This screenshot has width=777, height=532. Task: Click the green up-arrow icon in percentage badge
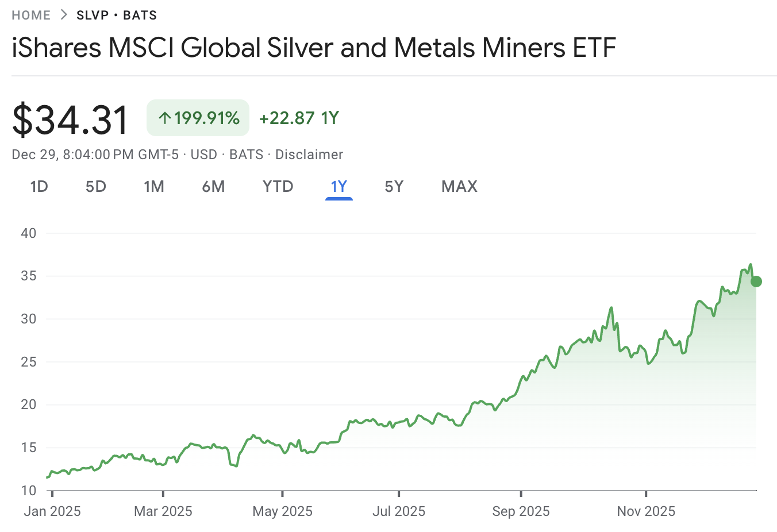coord(164,118)
